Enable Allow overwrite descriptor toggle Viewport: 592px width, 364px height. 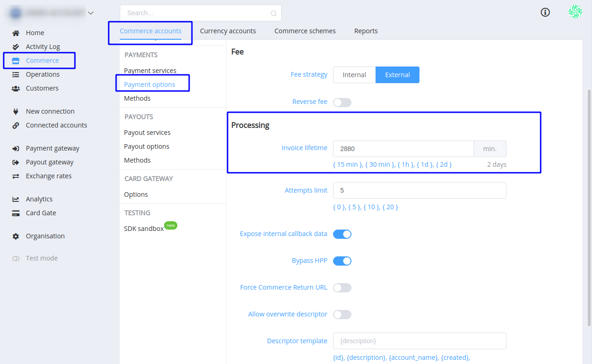pyautogui.click(x=342, y=315)
